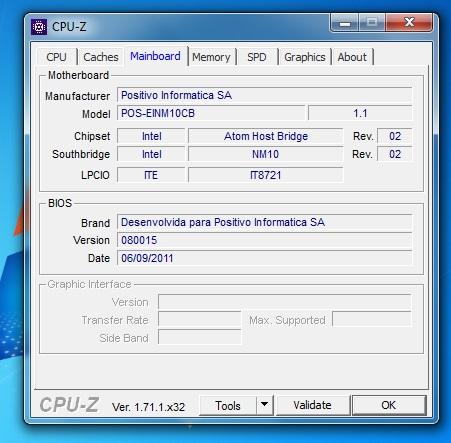Select the Mainboard tab
This screenshot has height=443, width=451.
point(155,56)
